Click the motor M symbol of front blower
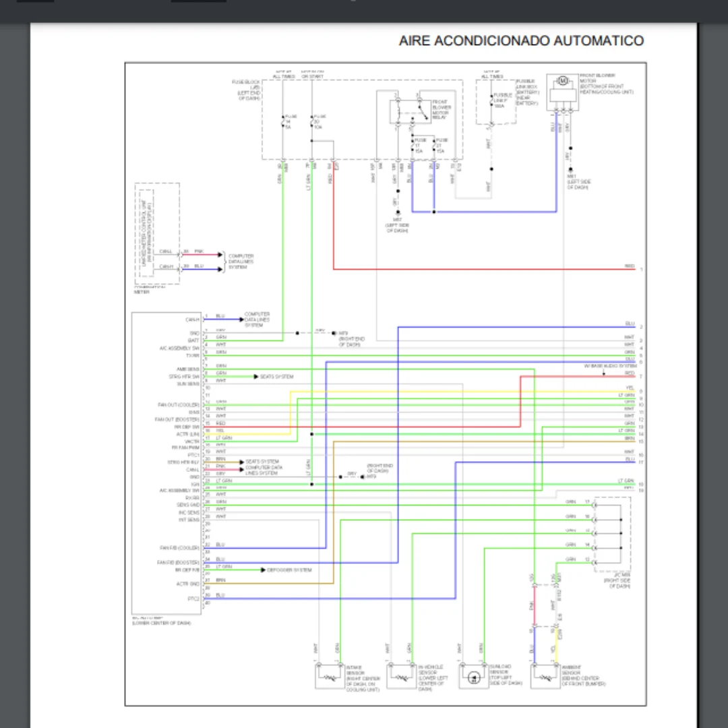 tap(563, 81)
